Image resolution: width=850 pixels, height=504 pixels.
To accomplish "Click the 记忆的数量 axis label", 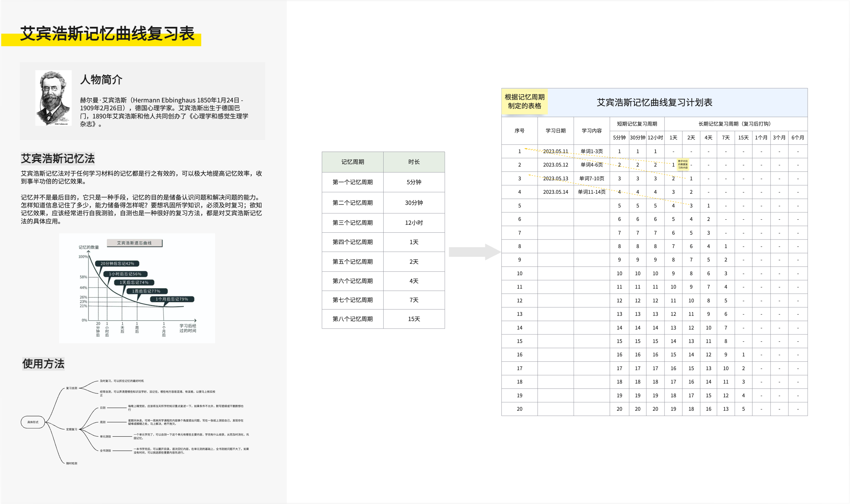I will pyautogui.click(x=89, y=247).
